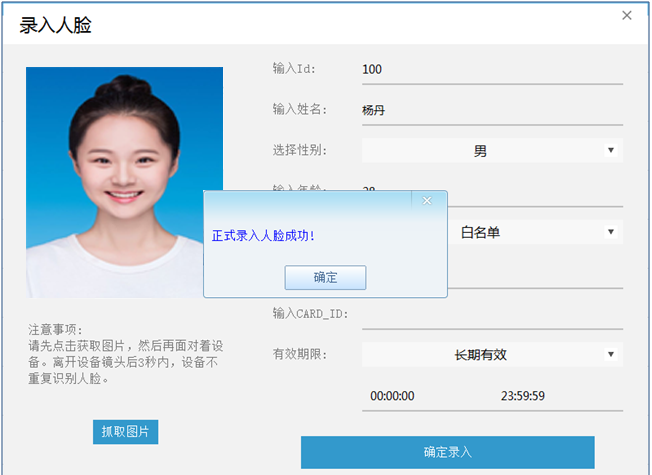
Task: Select the 00:00:00 start time field
Action: [392, 396]
